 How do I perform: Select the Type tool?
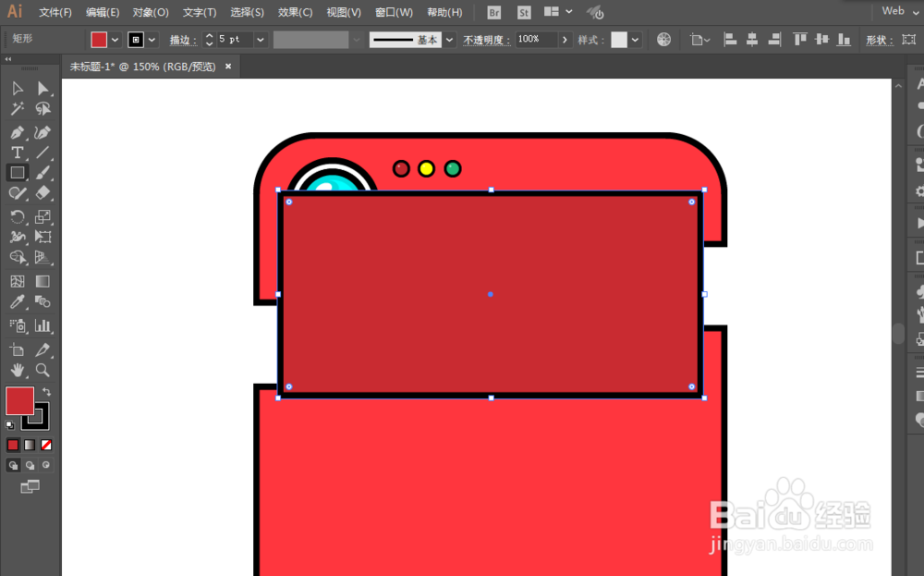[x=17, y=153]
